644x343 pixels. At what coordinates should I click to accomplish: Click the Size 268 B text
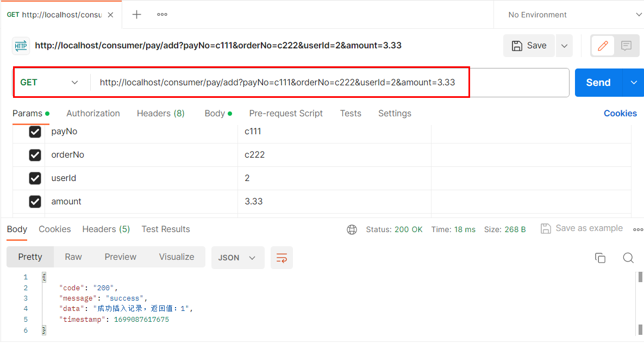(x=505, y=229)
